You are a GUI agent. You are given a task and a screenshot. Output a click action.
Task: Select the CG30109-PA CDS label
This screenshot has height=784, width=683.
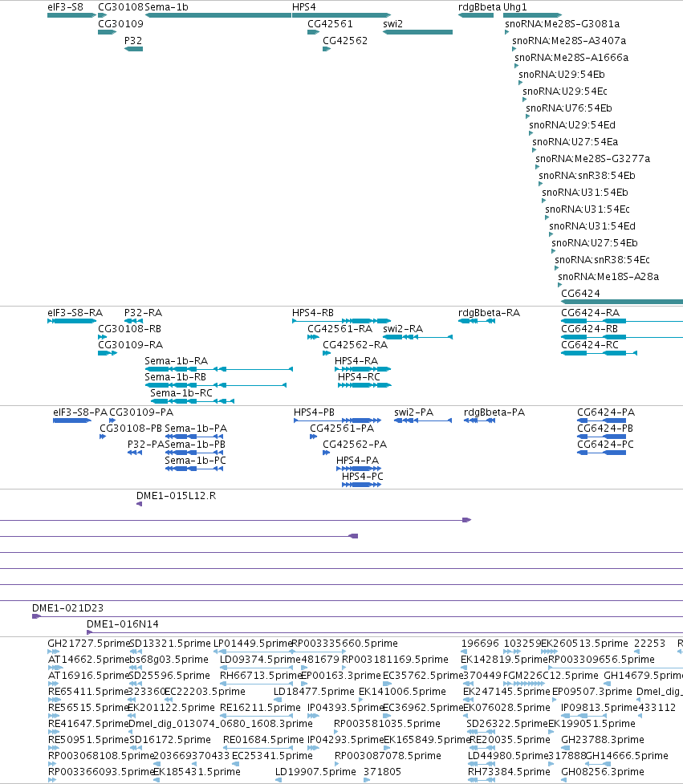[x=141, y=412]
